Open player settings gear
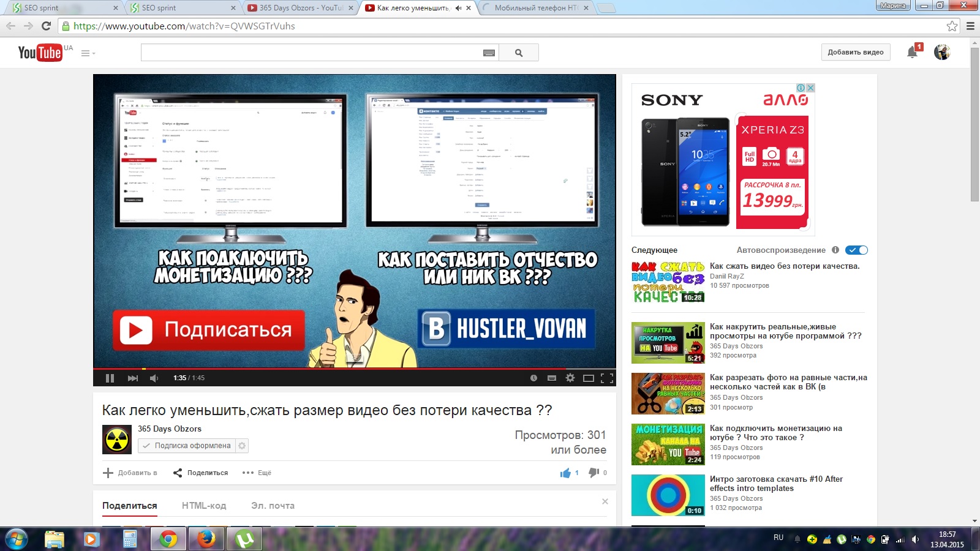 pyautogui.click(x=570, y=378)
